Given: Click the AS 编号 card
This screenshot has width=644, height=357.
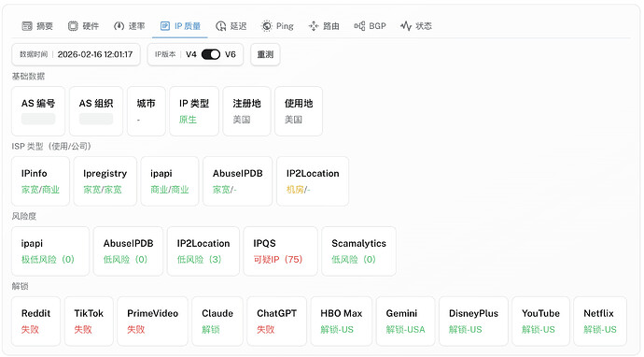Looking at the screenshot, I should (x=38, y=111).
